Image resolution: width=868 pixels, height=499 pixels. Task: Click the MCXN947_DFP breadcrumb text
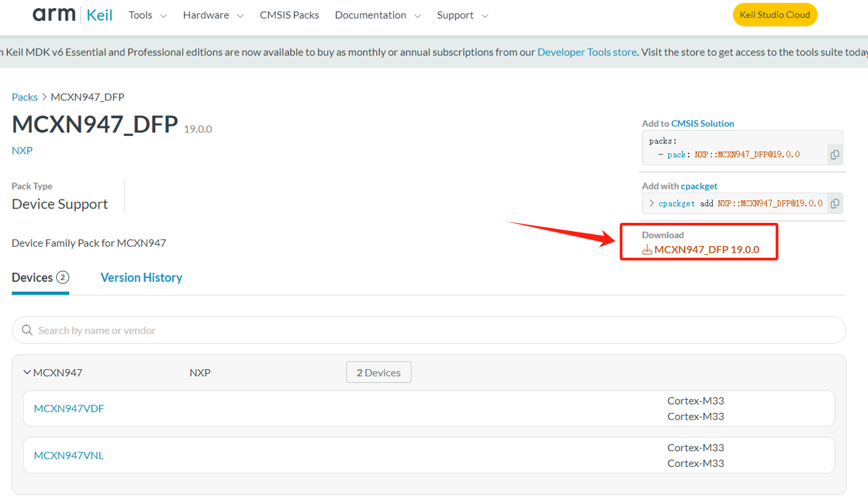click(x=88, y=97)
